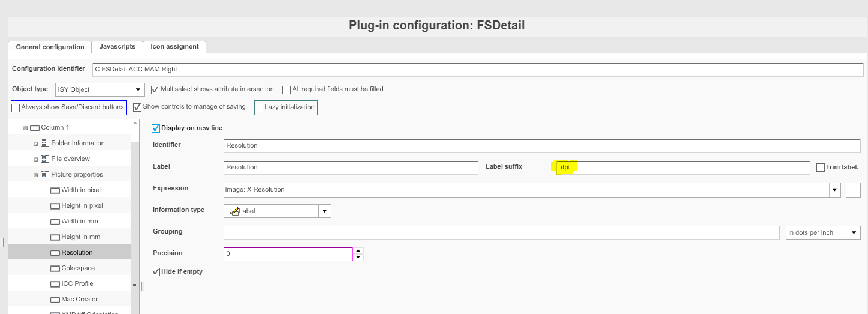Screen dimensions: 868x314
Task: Click the File overview group icon
Action: [x=45, y=159]
